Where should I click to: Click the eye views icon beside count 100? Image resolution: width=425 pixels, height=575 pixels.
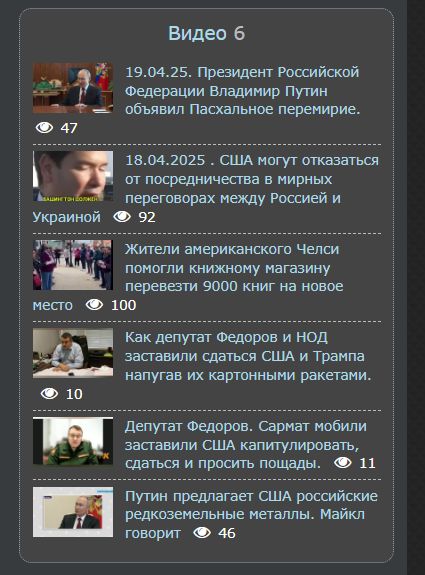click(94, 305)
